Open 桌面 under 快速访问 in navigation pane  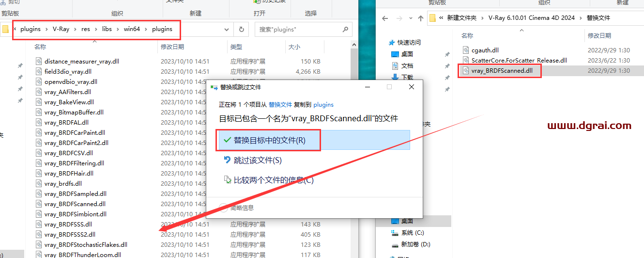click(407, 54)
